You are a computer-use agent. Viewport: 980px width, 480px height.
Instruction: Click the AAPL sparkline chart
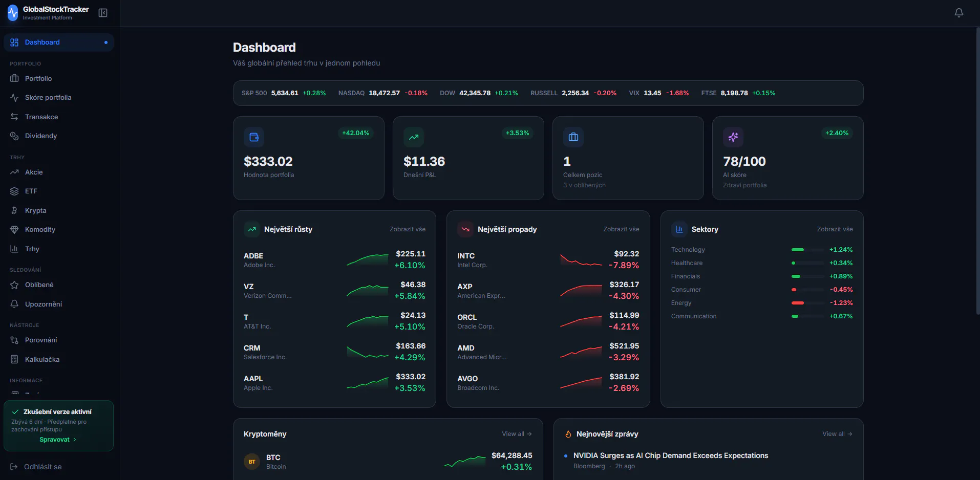coord(368,383)
